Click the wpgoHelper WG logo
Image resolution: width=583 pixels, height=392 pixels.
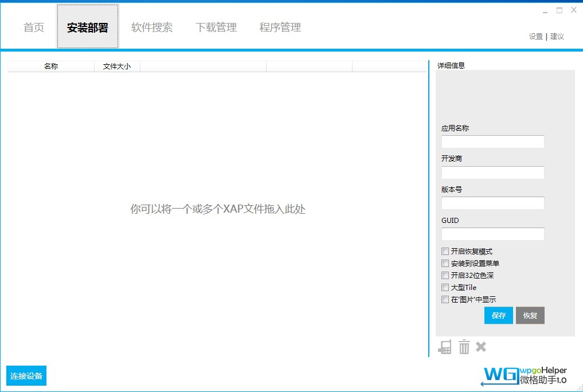pyautogui.click(x=525, y=376)
